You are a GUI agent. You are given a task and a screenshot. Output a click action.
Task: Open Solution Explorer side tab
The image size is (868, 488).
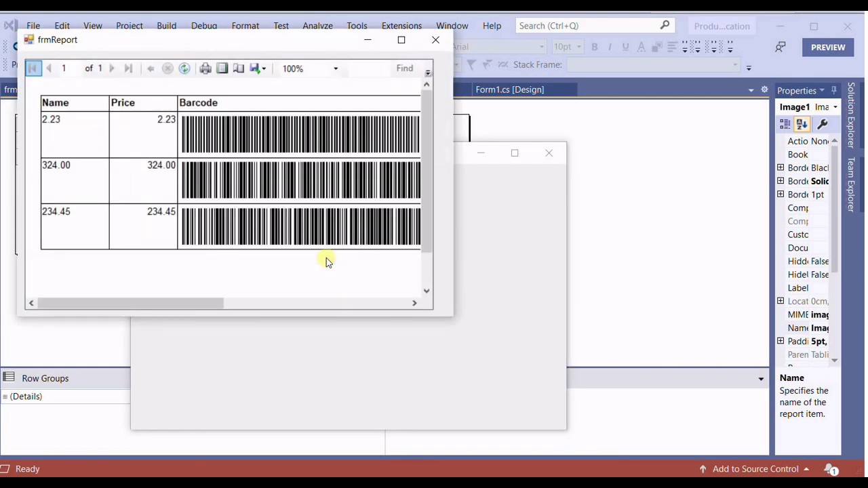point(851,115)
